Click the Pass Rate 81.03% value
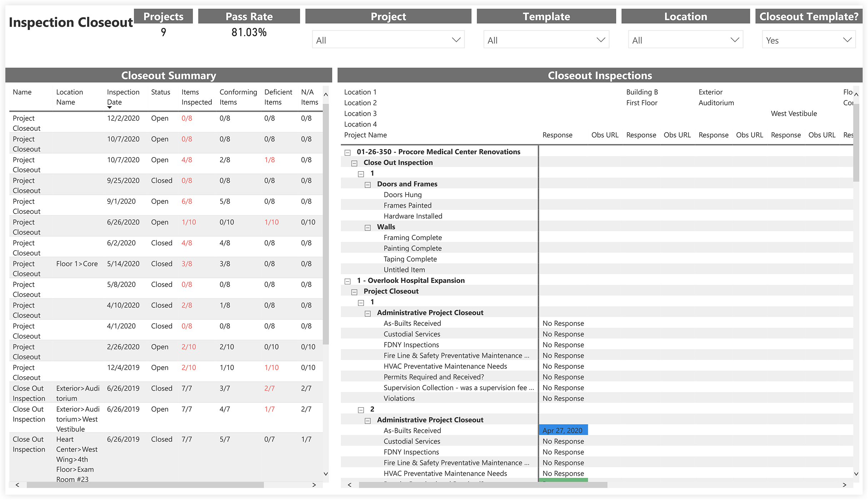Image resolution: width=868 pixels, height=500 pixels. pyautogui.click(x=249, y=33)
